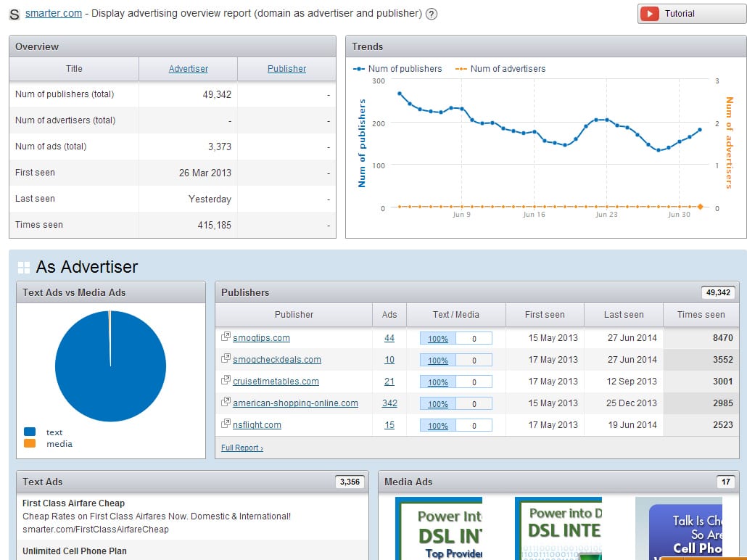The height and width of the screenshot is (560, 747).
Task: Open the publishers Full Report link
Action: (242, 448)
